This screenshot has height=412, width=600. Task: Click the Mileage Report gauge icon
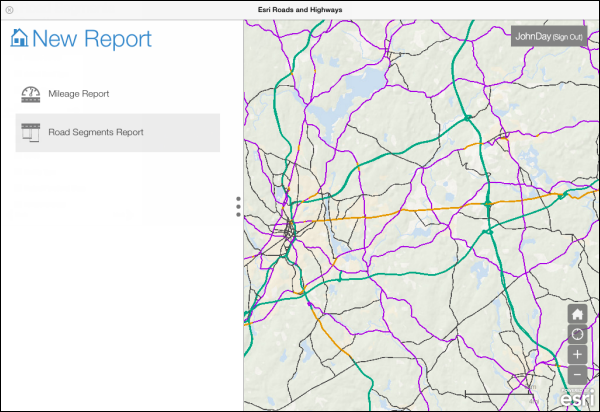pyautogui.click(x=30, y=94)
